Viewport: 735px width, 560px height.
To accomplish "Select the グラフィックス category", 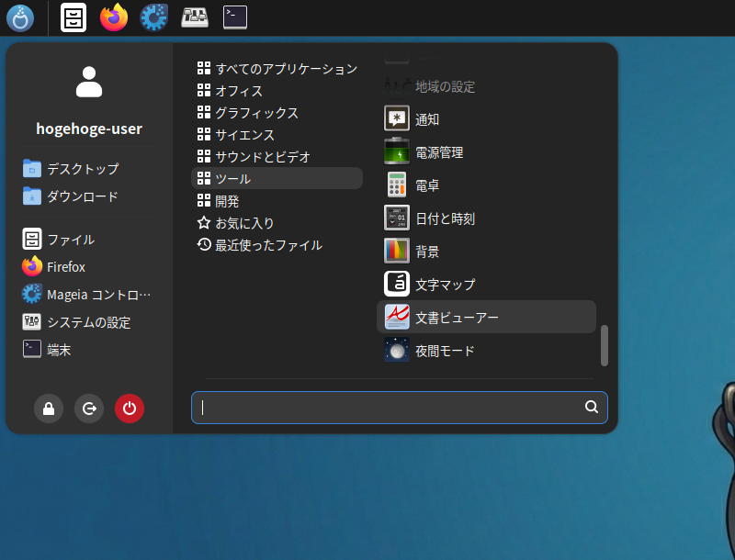I will (277, 112).
